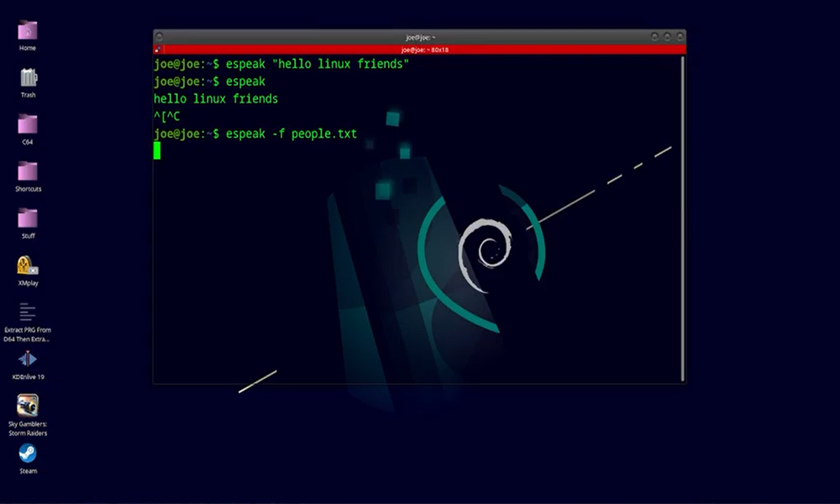This screenshot has height=504, width=840.
Task: Click the joe@joe: ~ window title bar
Action: click(420, 37)
